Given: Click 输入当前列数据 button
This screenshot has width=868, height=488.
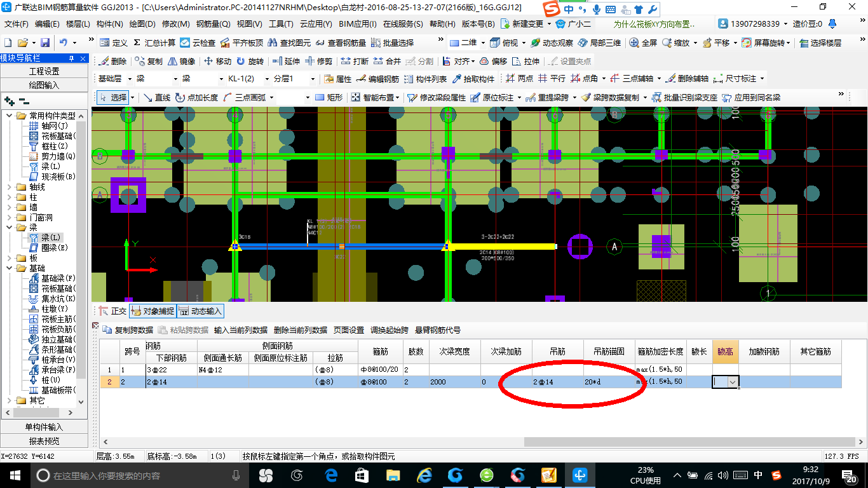Looking at the screenshot, I should (x=241, y=330).
